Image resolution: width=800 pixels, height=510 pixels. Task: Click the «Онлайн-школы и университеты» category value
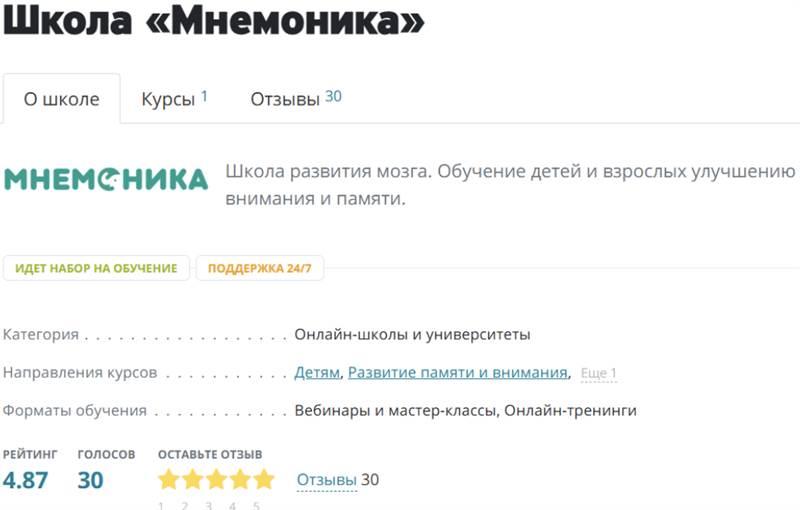click(x=412, y=334)
